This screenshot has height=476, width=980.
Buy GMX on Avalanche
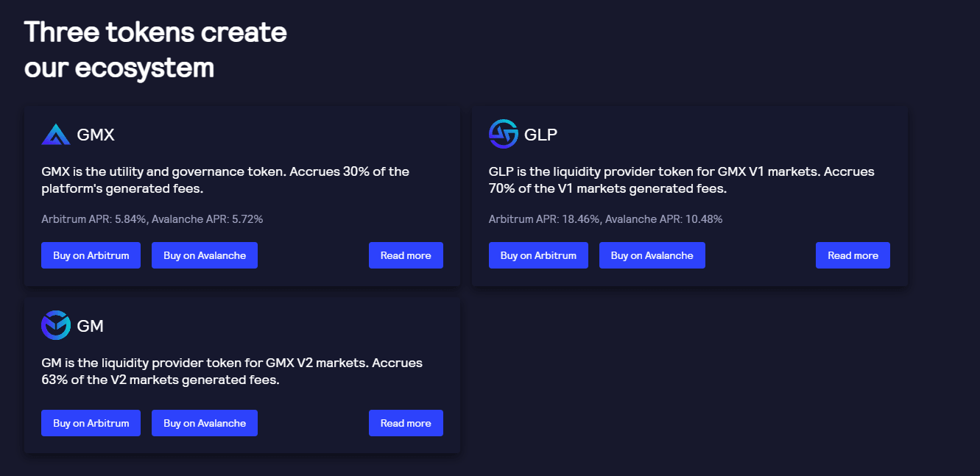pyautogui.click(x=205, y=255)
